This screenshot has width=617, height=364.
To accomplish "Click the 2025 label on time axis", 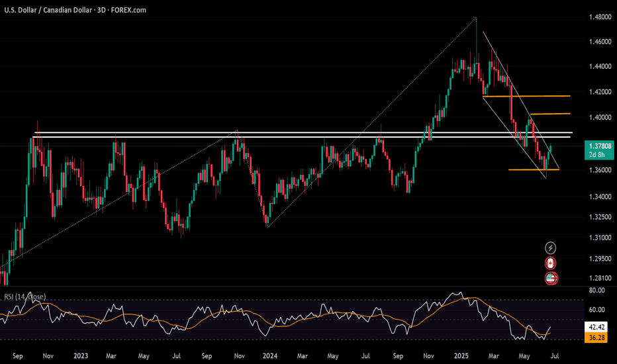I will coord(461,356).
